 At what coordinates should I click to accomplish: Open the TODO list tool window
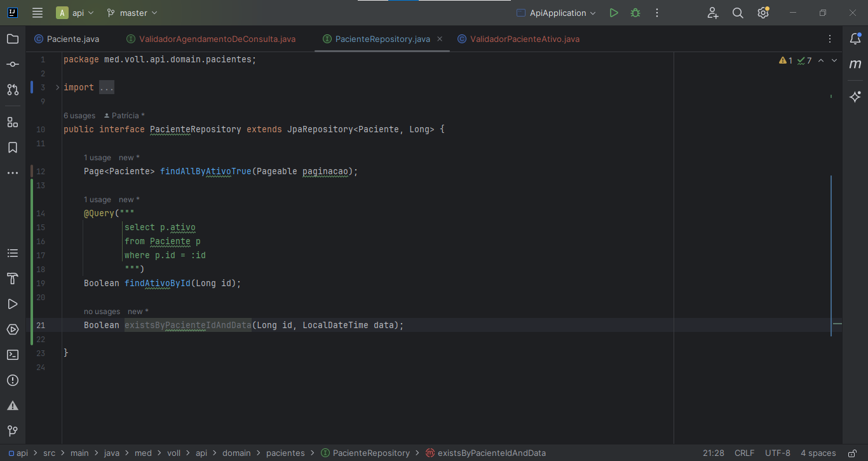point(13,253)
